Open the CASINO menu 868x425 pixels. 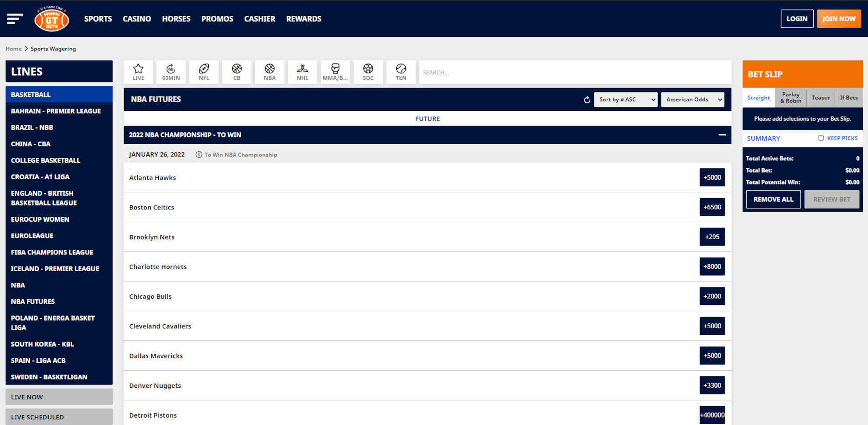(137, 19)
